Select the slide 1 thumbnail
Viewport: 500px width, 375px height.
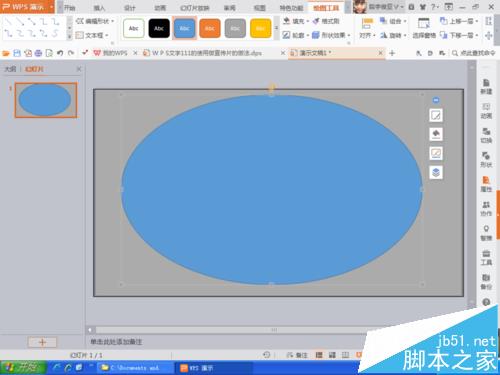(x=46, y=100)
